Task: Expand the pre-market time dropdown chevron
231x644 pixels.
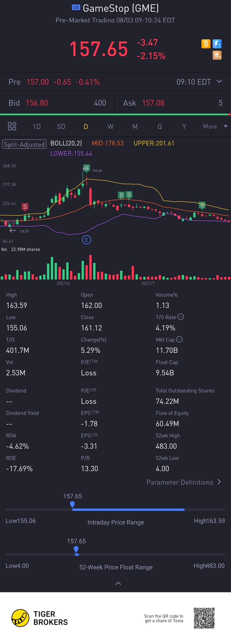Action: (219, 81)
